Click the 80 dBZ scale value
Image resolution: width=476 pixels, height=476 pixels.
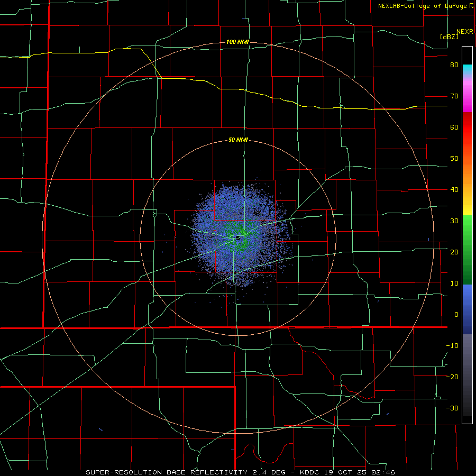454,65
